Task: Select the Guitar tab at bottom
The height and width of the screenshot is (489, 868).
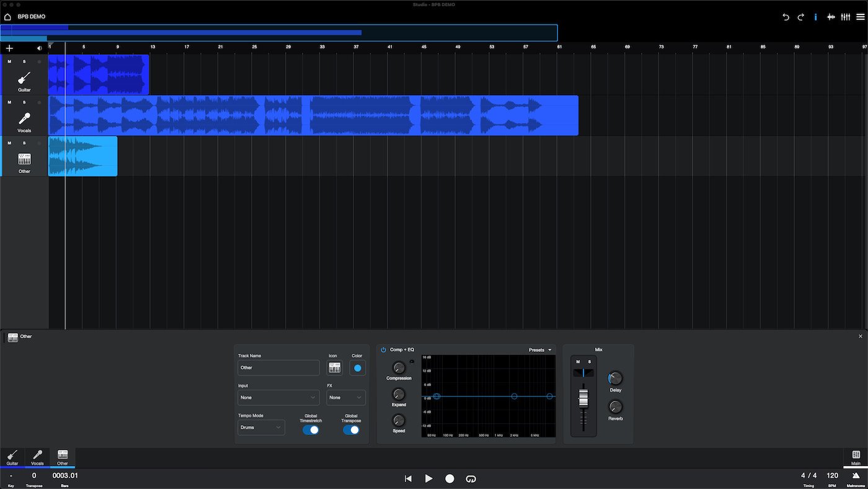Action: 12,457
